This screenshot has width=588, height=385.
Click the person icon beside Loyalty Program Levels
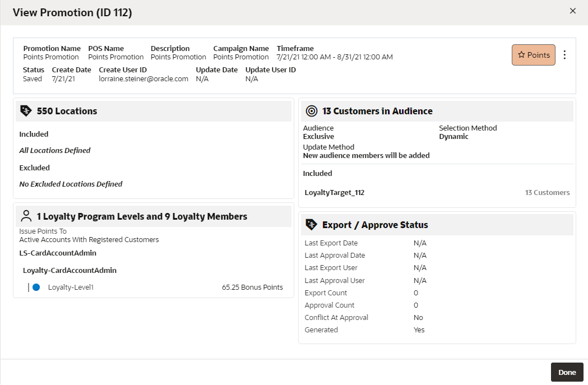pos(26,216)
